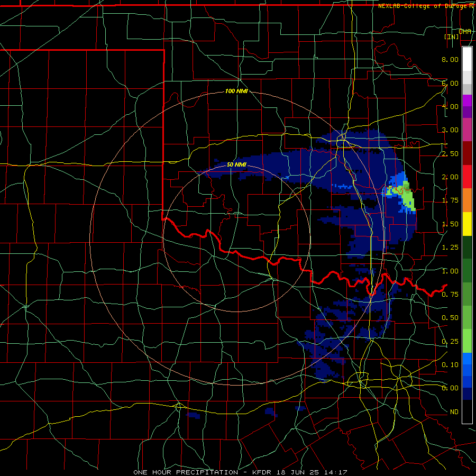This screenshot has height=476, width=476.
Task: Click the ND legend label
Action: tap(454, 412)
